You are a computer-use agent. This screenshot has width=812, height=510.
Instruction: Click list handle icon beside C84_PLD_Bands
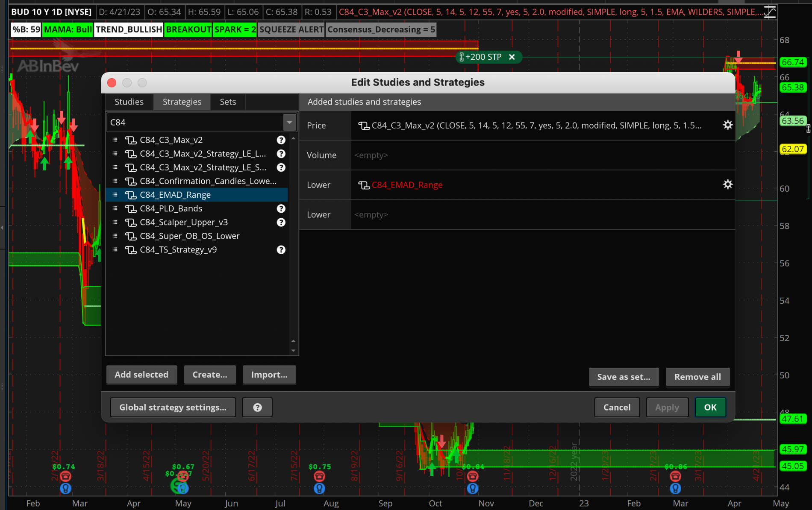point(115,208)
